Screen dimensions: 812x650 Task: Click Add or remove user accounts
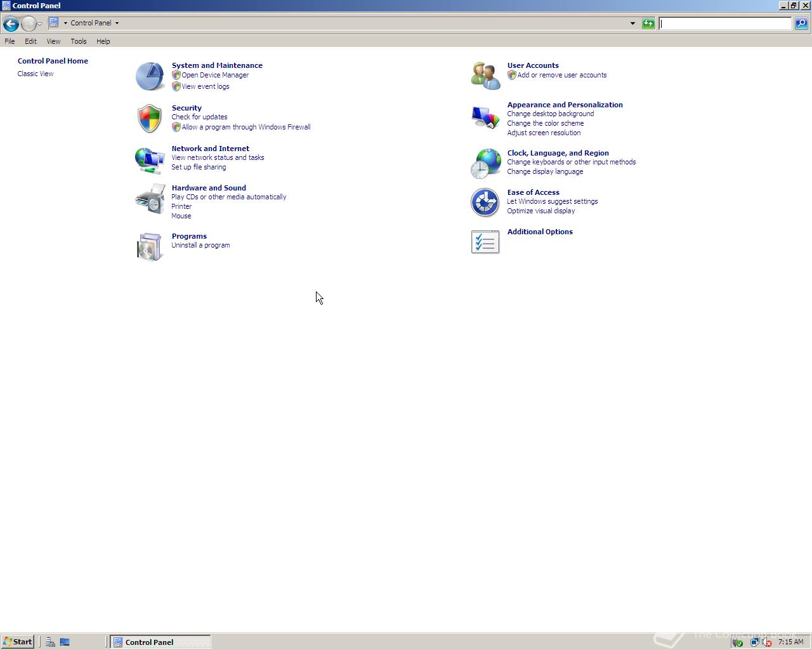point(562,75)
